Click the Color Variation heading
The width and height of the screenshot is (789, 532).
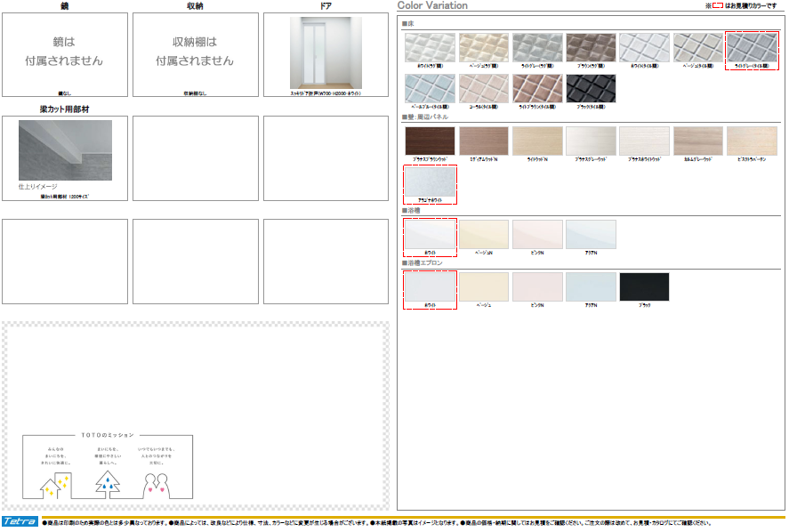tap(432, 5)
